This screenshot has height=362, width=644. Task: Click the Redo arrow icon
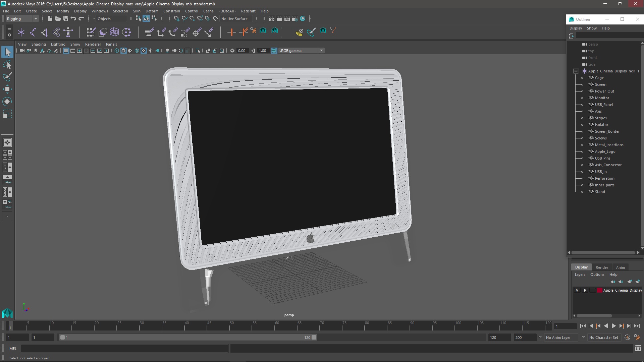tap(81, 19)
